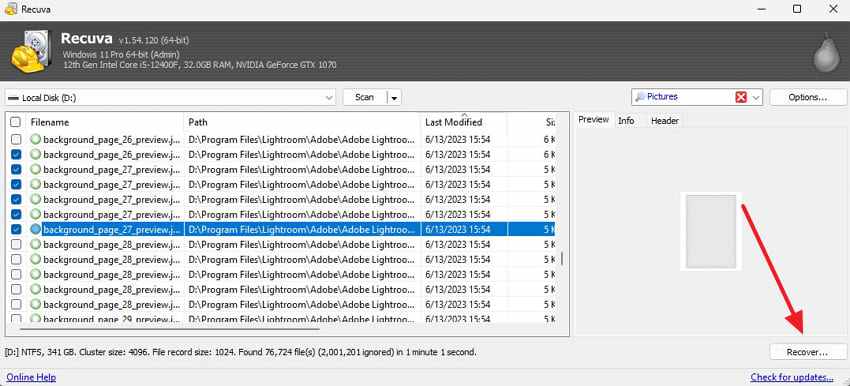Expand the Pictures filter dropdown arrow
The width and height of the screenshot is (850, 386).
[757, 98]
